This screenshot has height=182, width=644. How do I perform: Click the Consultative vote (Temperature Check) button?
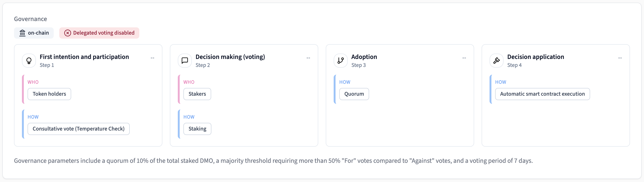78,129
